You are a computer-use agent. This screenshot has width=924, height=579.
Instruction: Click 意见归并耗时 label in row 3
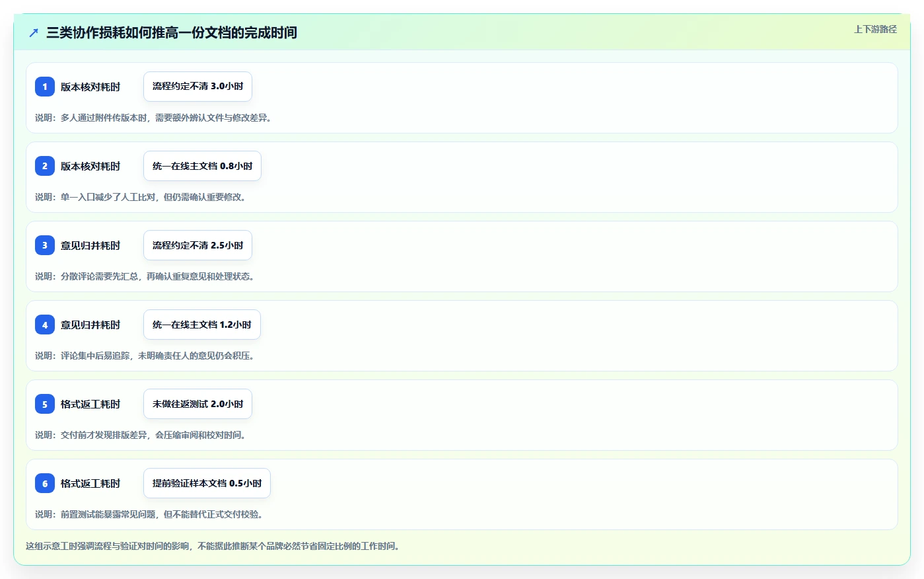click(90, 245)
